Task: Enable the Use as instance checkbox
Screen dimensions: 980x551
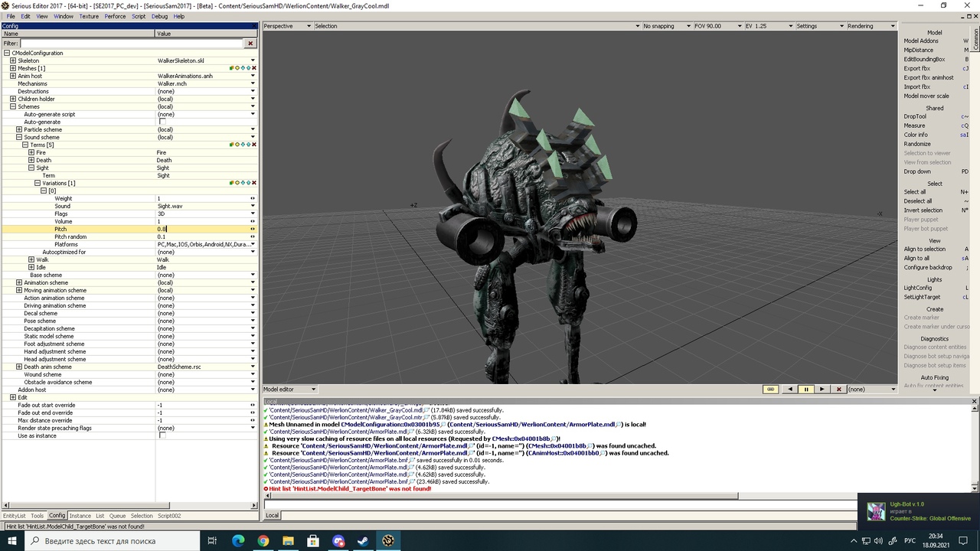Action: point(162,435)
